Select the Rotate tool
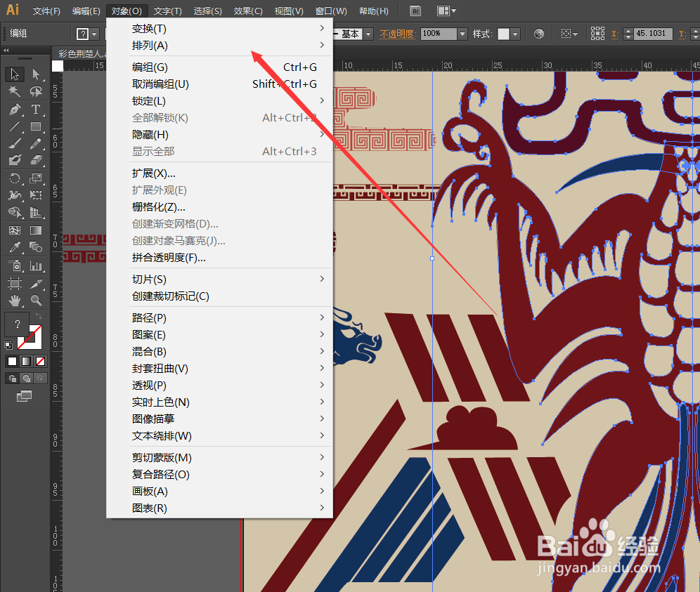This screenshot has width=700, height=592. (15, 178)
